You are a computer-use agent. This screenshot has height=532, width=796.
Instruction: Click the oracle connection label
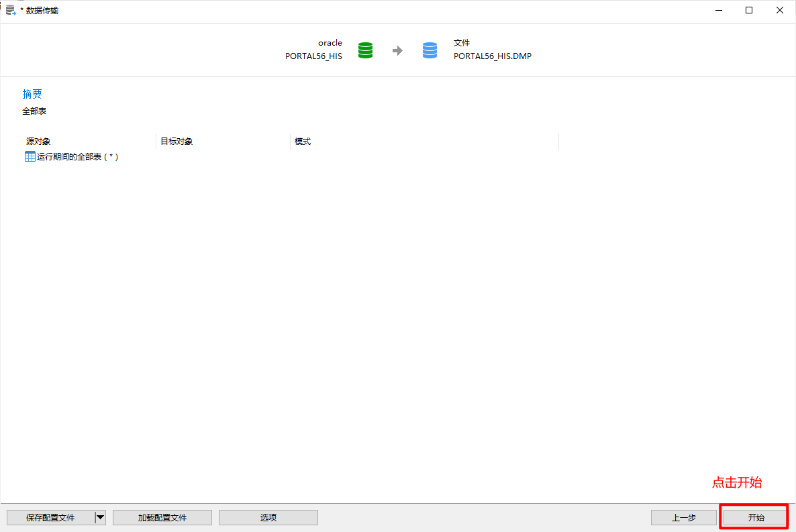click(330, 43)
